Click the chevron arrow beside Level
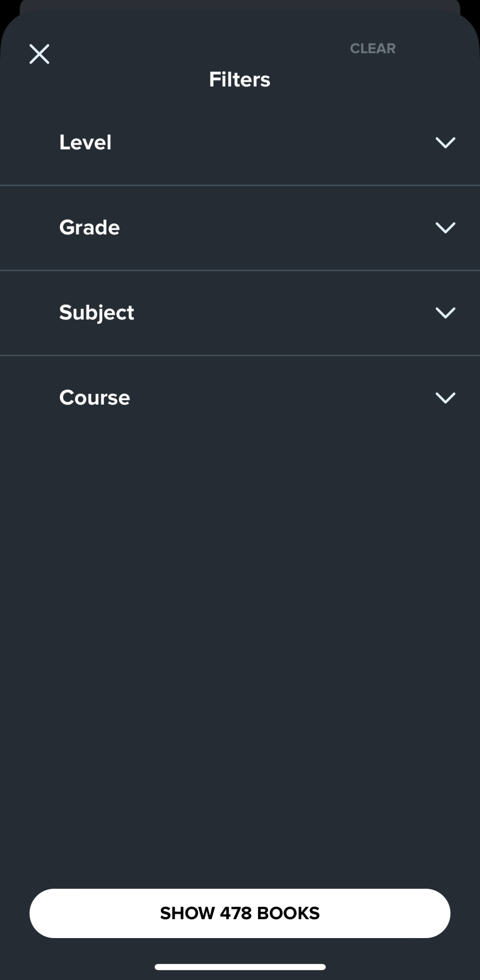Screen dimensions: 480x980 pyautogui.click(x=445, y=143)
